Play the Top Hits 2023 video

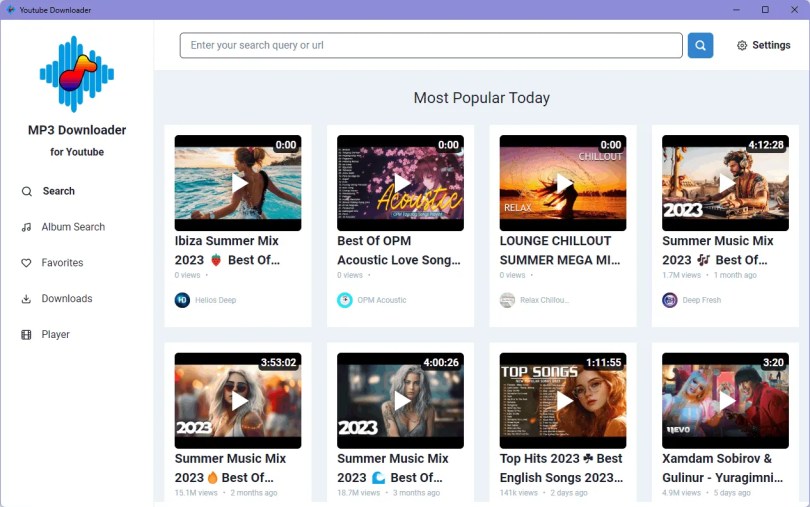click(x=563, y=401)
